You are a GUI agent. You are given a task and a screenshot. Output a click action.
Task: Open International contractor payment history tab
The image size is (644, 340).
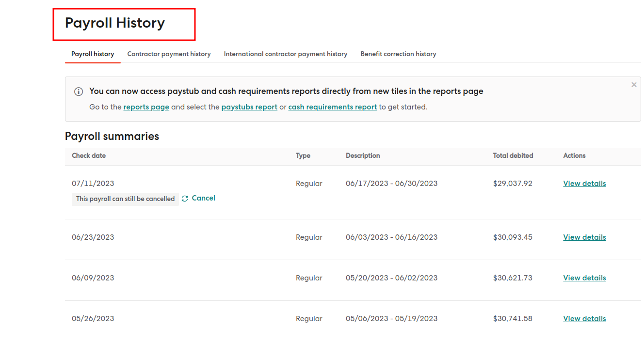click(x=286, y=54)
